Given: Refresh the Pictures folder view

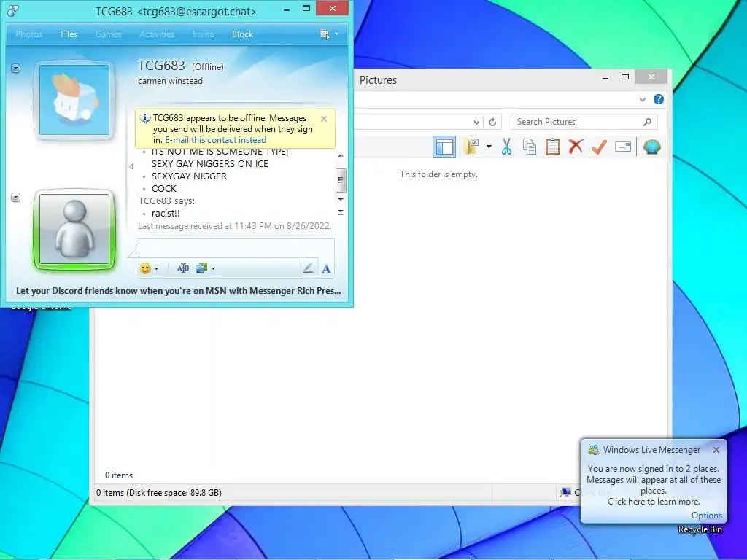Looking at the screenshot, I should pos(492,122).
